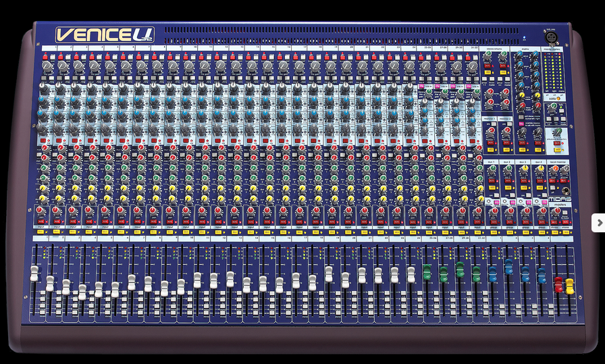
Task: Click the green 29-30 stereo fader
Action: [x=460, y=270]
